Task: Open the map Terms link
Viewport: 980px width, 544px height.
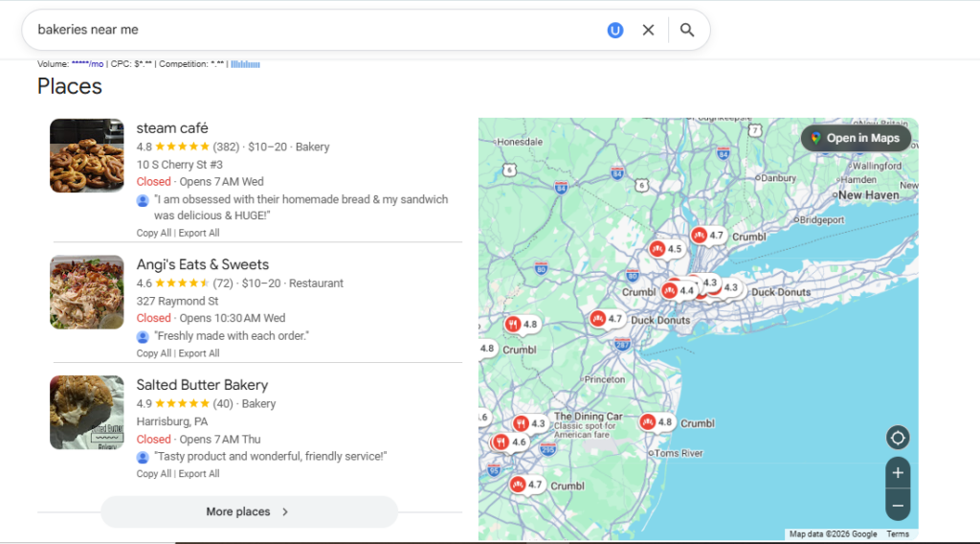Action: pos(898,534)
